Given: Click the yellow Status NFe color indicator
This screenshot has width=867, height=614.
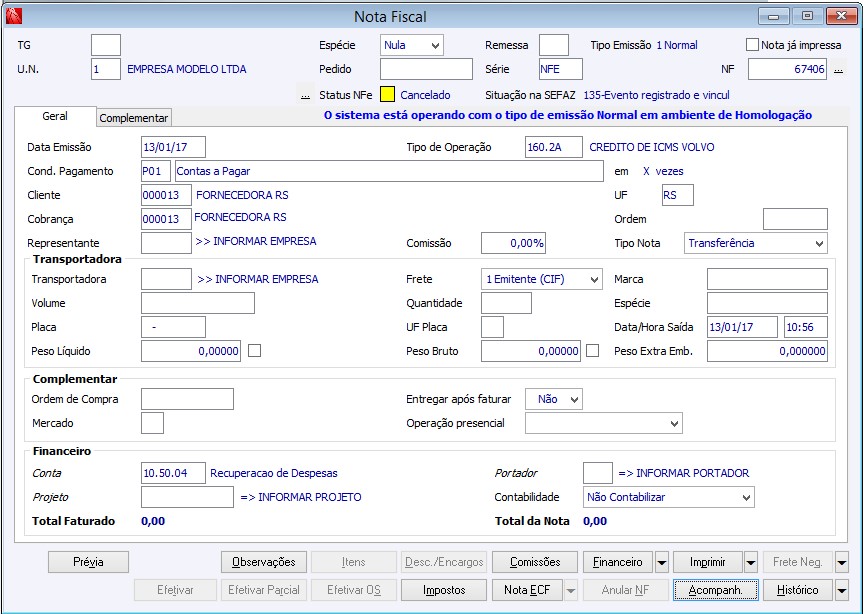Looking at the screenshot, I should tap(388, 96).
